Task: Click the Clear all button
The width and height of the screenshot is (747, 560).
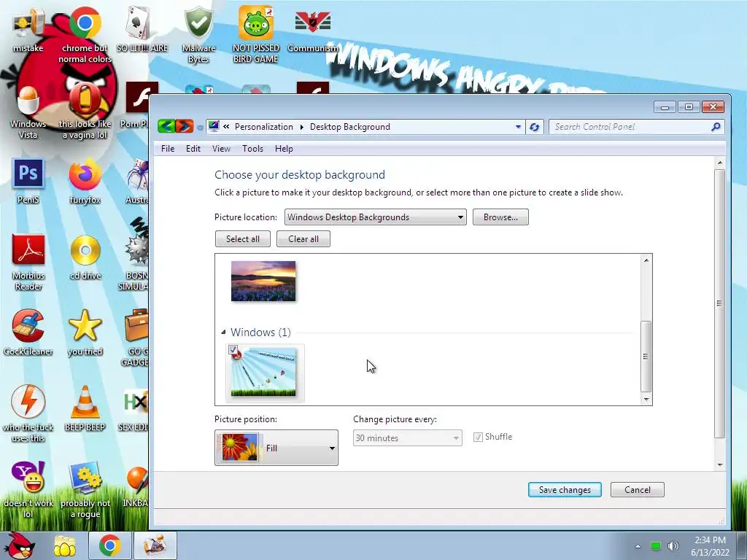Action: point(303,238)
